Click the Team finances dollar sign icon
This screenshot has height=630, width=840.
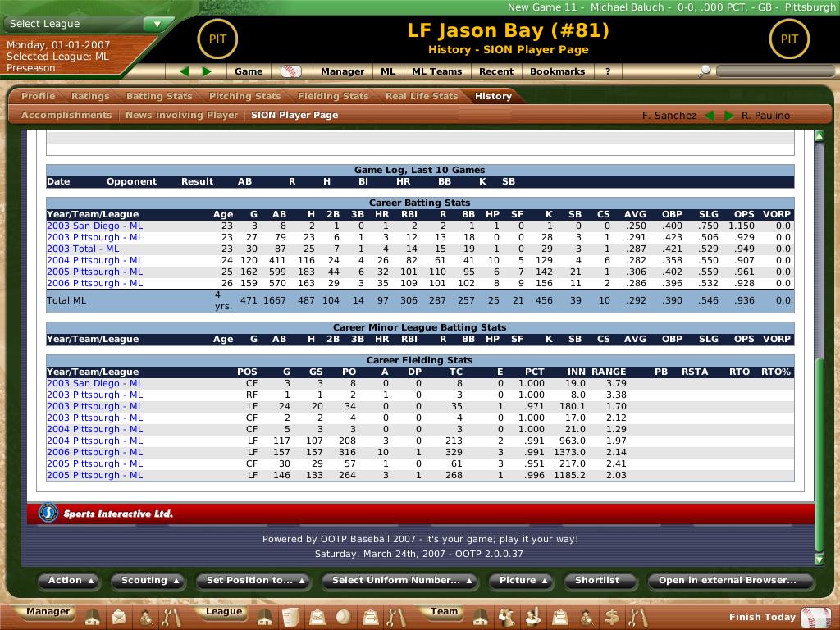pos(612,616)
